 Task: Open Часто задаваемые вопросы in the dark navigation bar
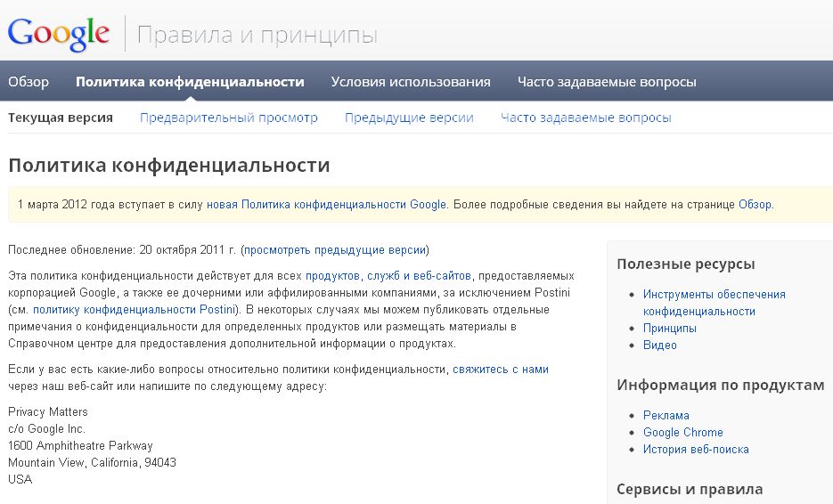[607, 82]
